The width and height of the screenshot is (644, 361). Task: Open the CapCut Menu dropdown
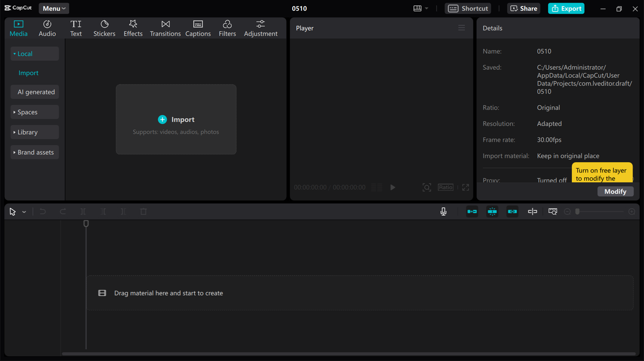(x=54, y=9)
